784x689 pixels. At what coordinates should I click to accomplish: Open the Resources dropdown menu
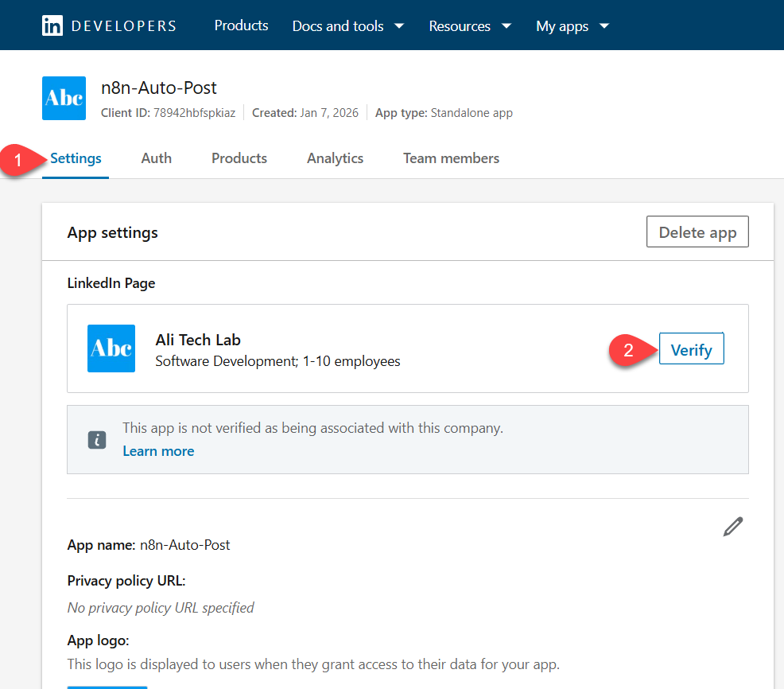coord(469,25)
